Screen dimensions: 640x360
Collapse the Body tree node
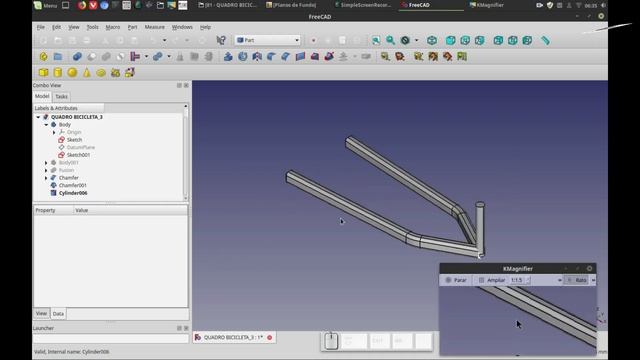point(46,124)
